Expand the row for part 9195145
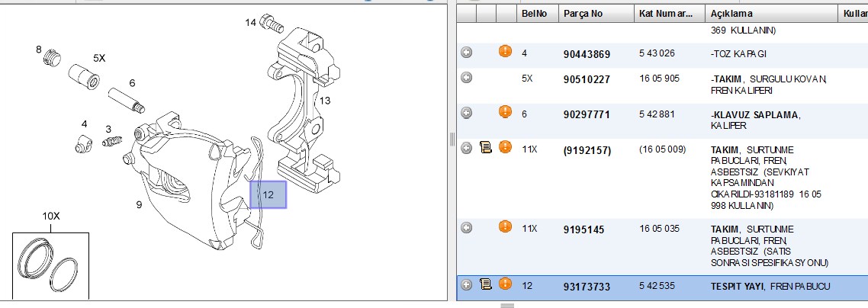The height and width of the screenshot is (308, 868). pos(467,227)
